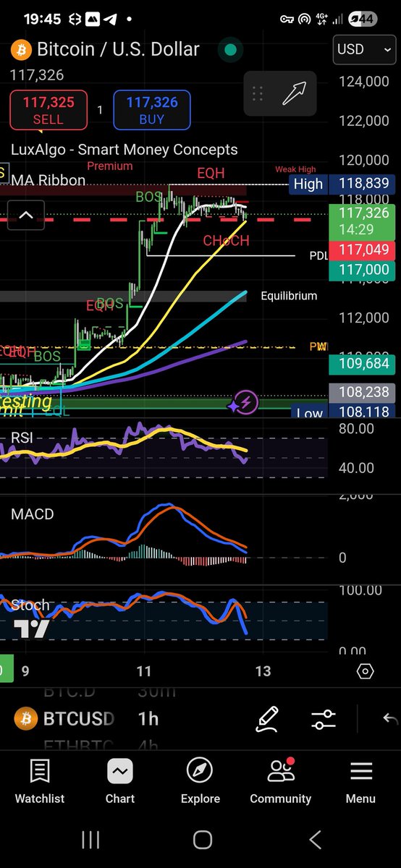
Task: Tap the CHoCH chart annotation
Action: [x=226, y=241]
